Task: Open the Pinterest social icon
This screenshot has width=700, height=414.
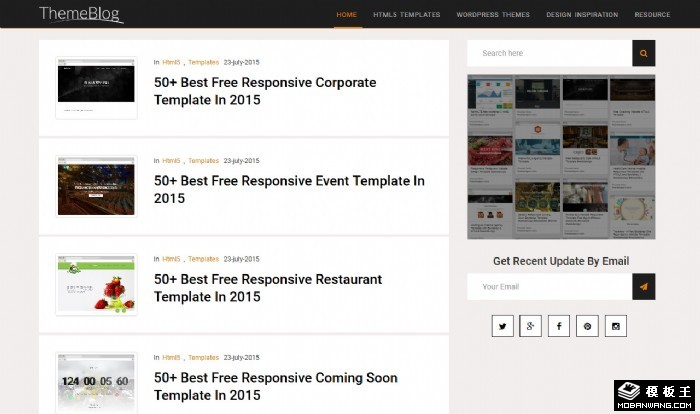Action: click(587, 325)
